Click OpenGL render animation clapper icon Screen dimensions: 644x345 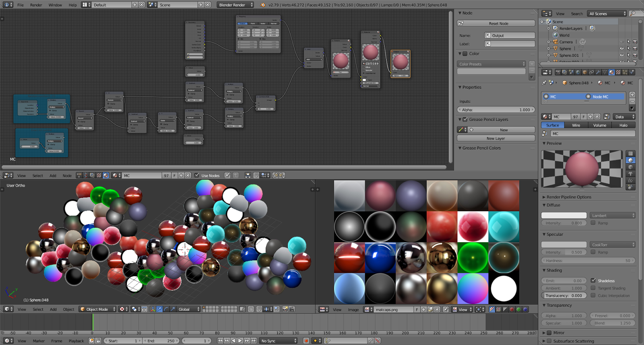pyautogui.click(x=291, y=309)
